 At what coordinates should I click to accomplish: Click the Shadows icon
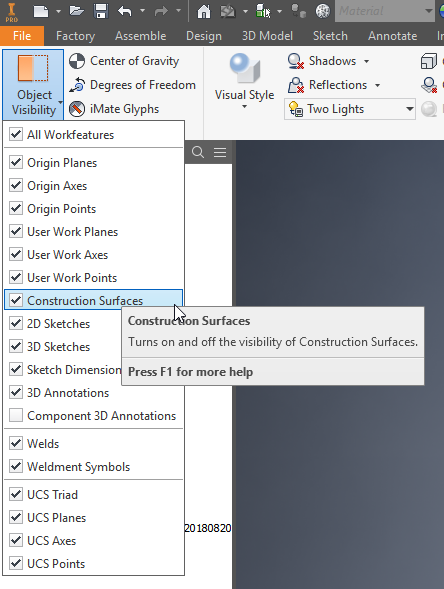pyautogui.click(x=296, y=61)
